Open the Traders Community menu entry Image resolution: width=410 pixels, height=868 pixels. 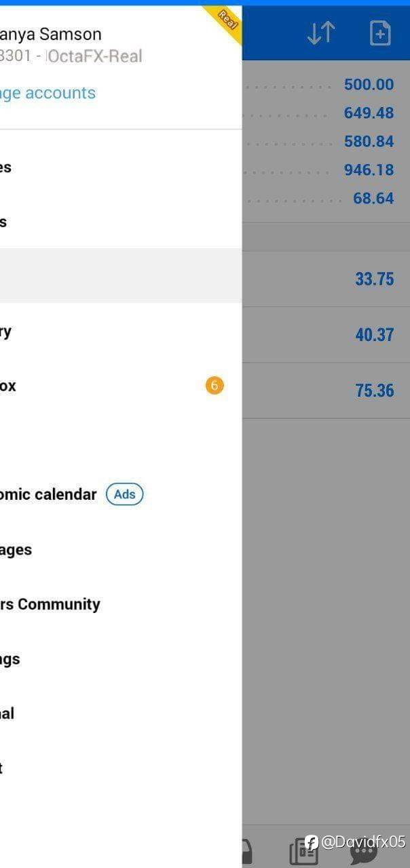tap(50, 604)
